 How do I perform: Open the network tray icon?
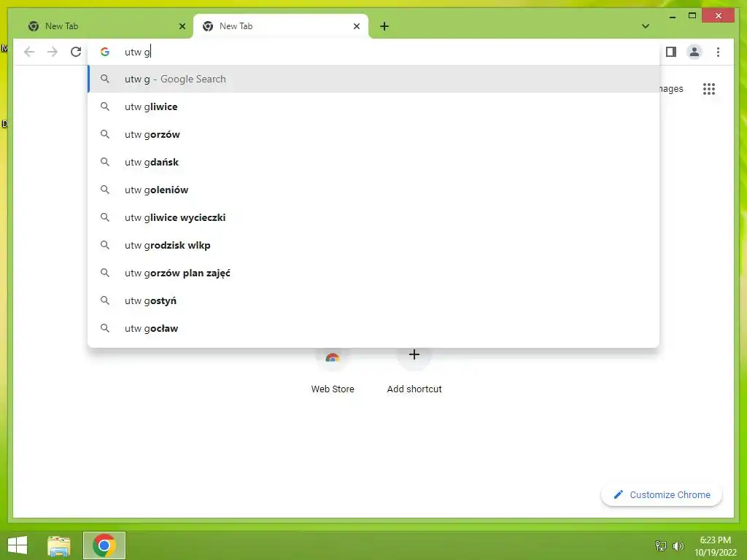[x=660, y=545]
